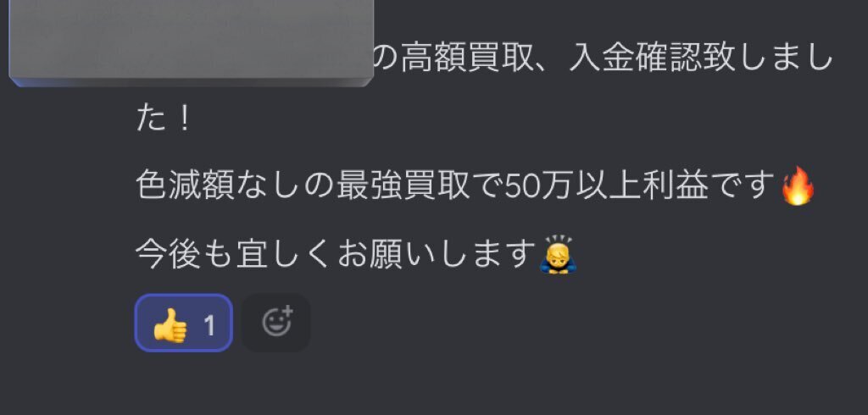Toggle the thumbs-up reaction on the message
868x415 pixels.
[184, 324]
